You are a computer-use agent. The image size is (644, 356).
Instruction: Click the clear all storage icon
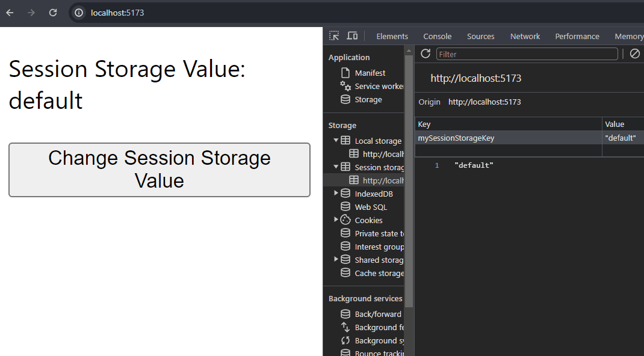tap(634, 54)
